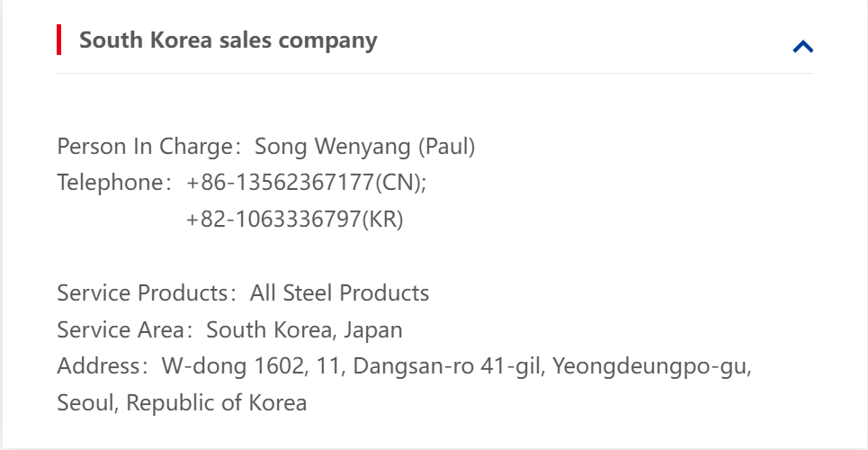This screenshot has width=868, height=450.
Task: Click the "Address" label
Action: (99, 367)
